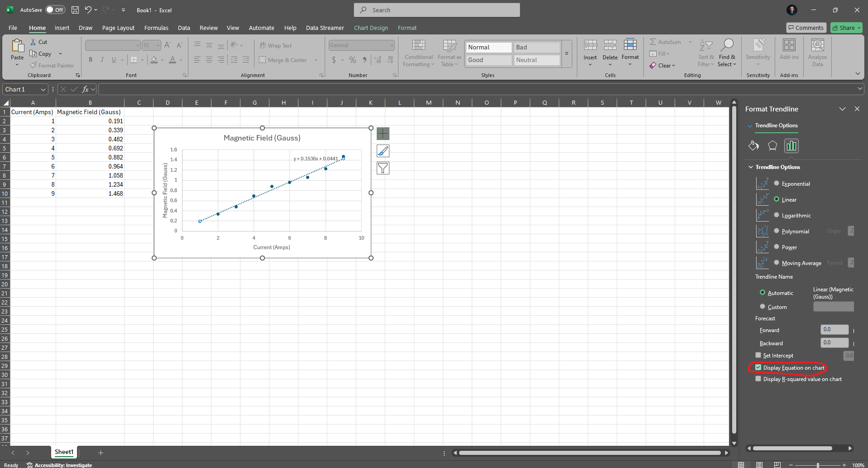Open the Data Streamer menu
This screenshot has height=468, width=868.
(x=324, y=28)
